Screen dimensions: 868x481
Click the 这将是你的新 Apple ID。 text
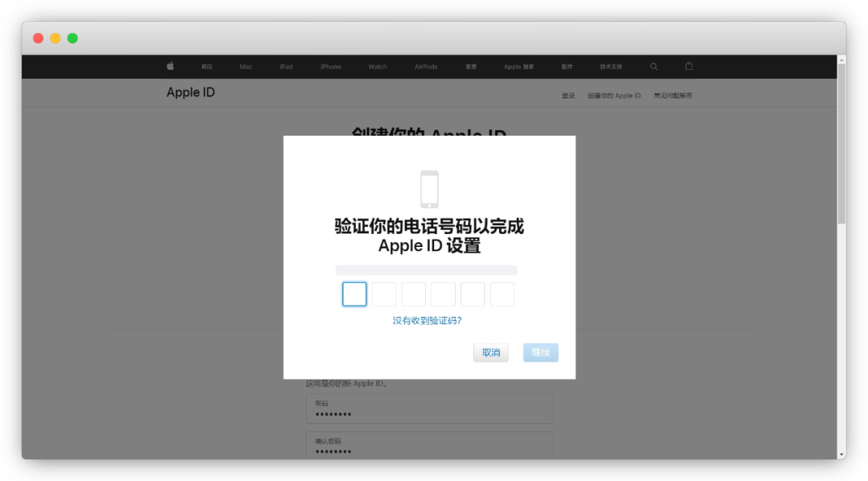pos(346,384)
